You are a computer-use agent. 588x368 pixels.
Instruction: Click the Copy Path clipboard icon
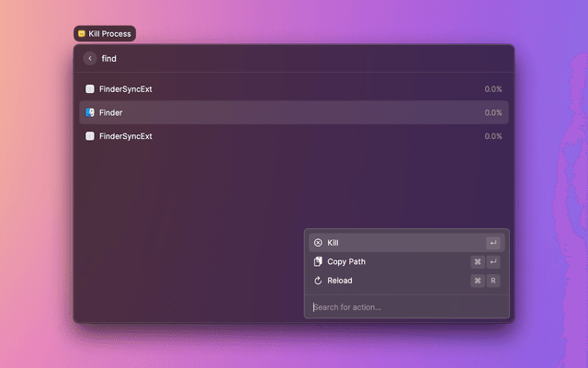pos(318,262)
